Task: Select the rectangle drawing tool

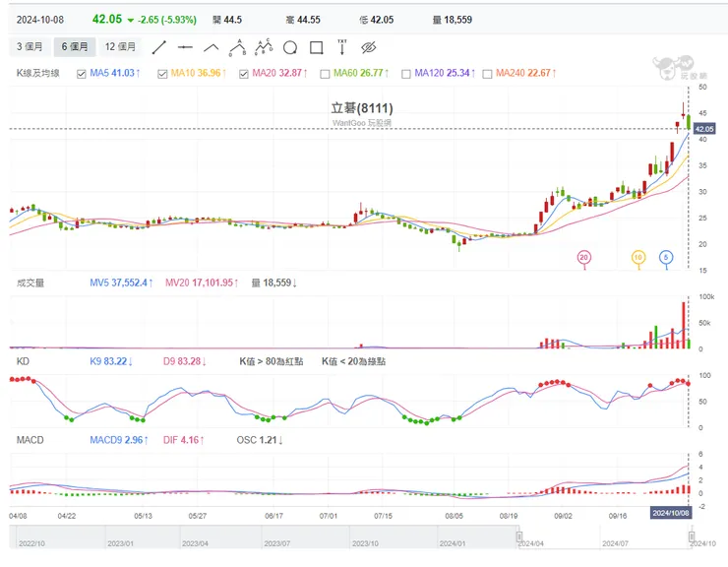Action: click(x=316, y=47)
